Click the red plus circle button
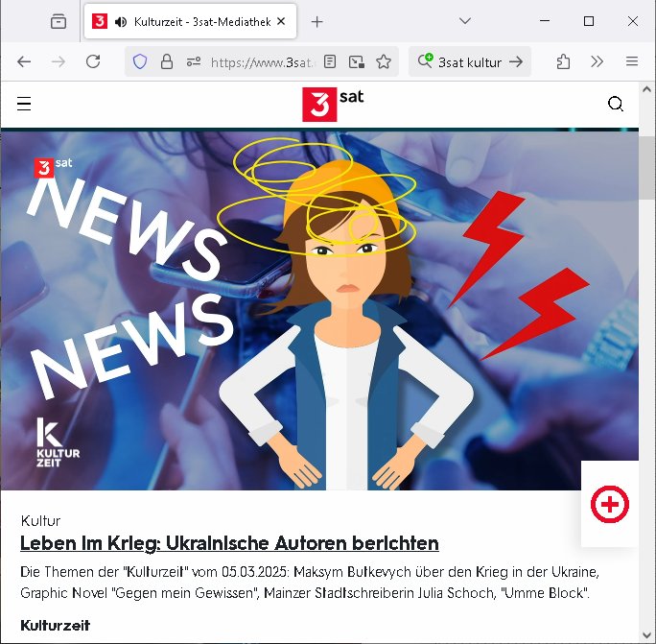 tap(610, 505)
